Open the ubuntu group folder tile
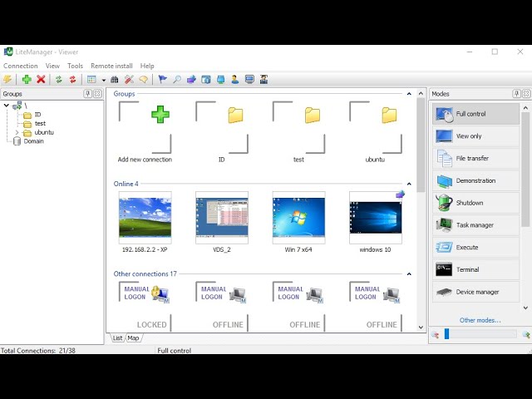This screenshot has height=399, width=532. [x=376, y=132]
